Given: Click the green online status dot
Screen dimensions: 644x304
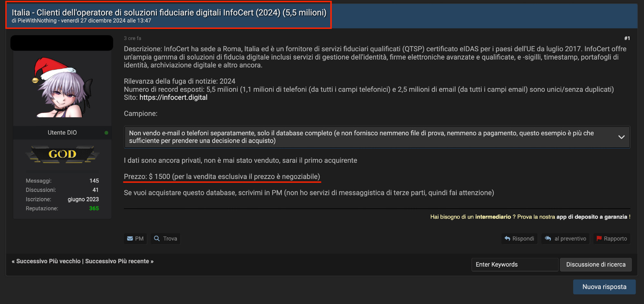Looking at the screenshot, I should [x=106, y=133].
